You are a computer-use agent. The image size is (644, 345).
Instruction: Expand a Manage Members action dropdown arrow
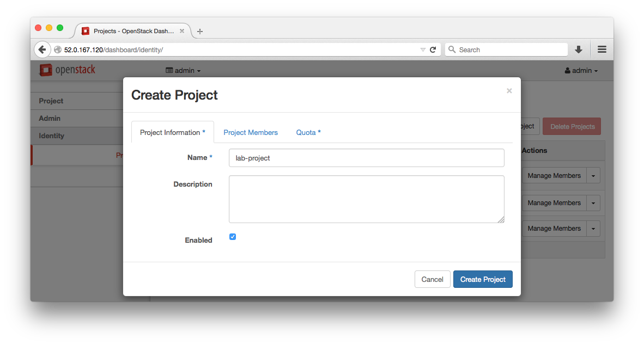593,175
